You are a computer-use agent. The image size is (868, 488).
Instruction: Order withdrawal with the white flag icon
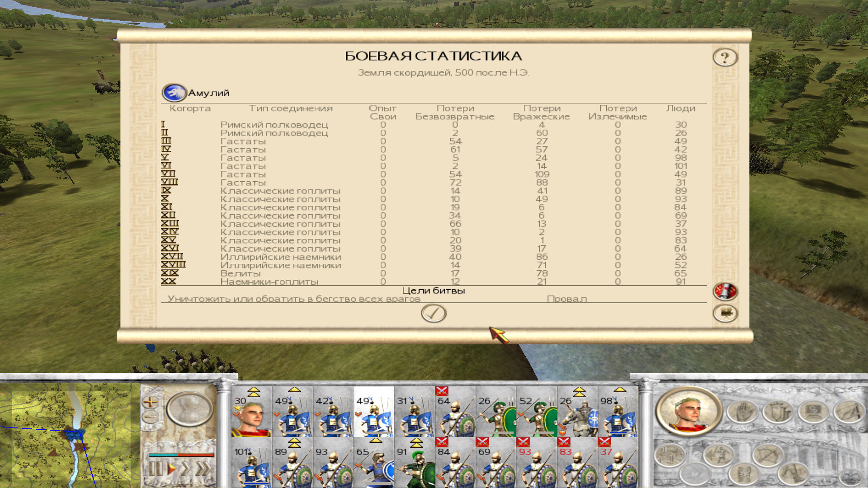click(x=849, y=412)
